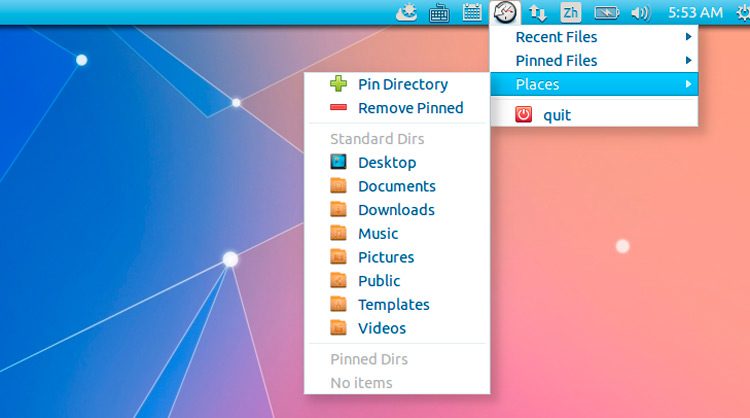Screen dimensions: 750x418
Task: Click the green plus Pin Directory icon
Action: click(339, 84)
